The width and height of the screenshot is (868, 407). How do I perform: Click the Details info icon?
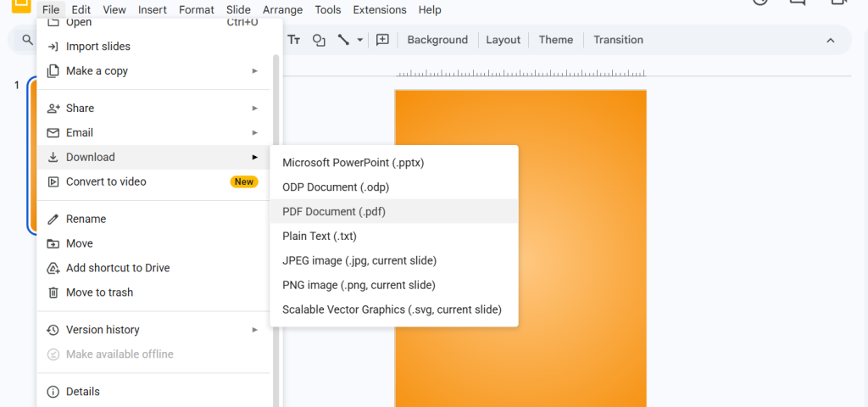[53, 392]
